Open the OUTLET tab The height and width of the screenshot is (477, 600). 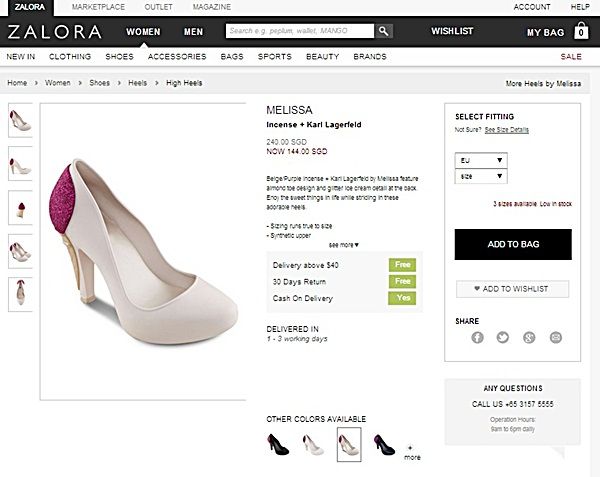[158, 7]
